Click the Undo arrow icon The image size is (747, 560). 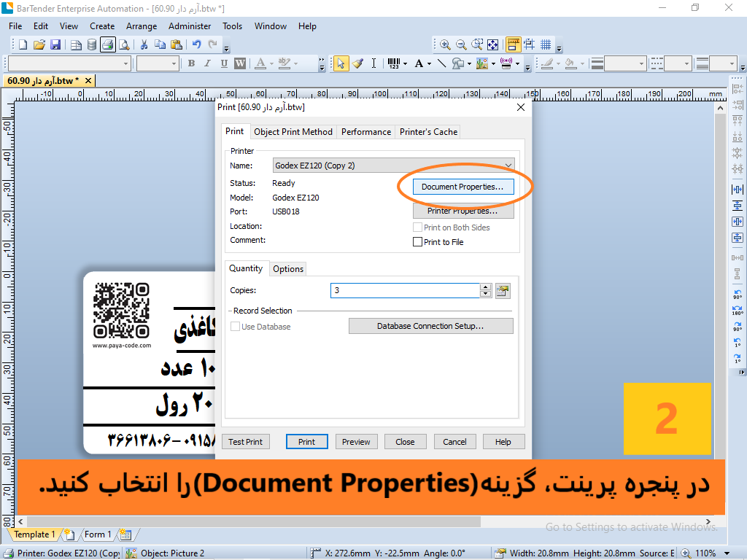click(196, 44)
